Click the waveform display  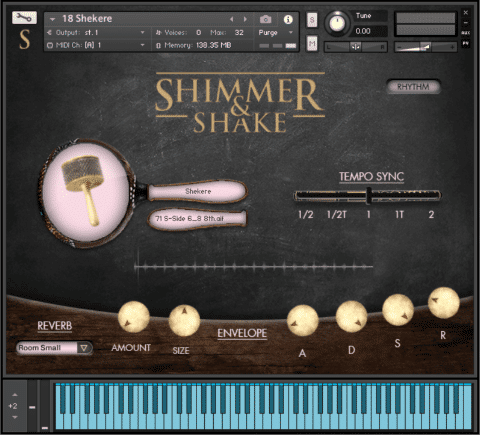coord(253,266)
